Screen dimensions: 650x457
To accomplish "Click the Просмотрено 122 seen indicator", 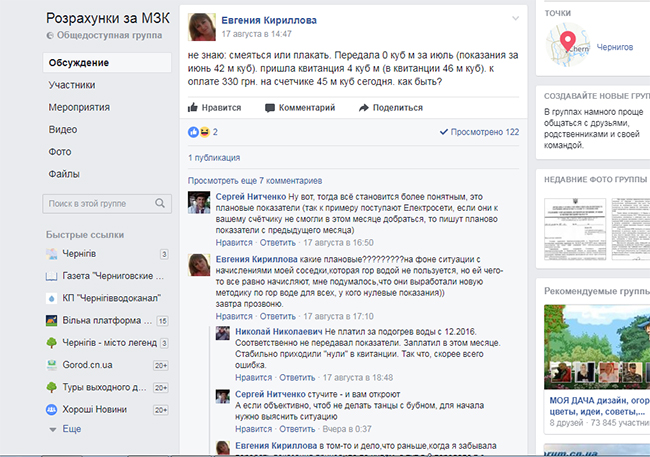I will (479, 132).
